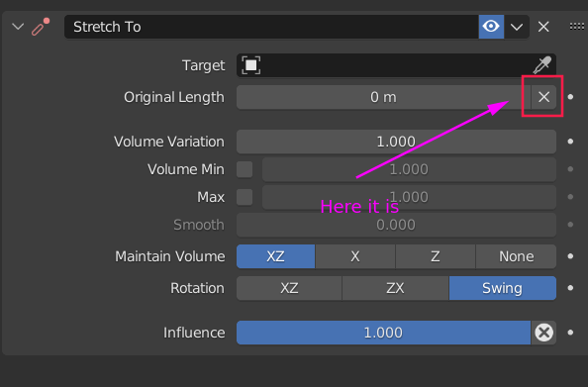Animate Maintain Volume property dot
588x387 pixels.
570,256
